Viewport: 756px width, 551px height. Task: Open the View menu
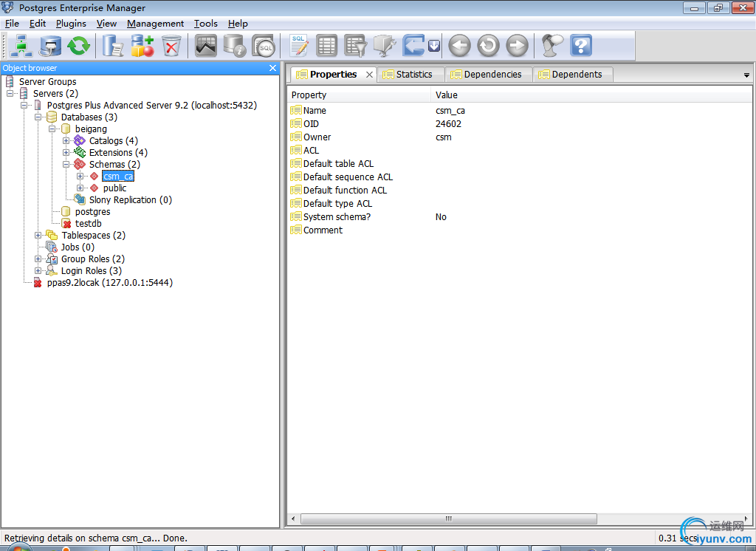coord(106,24)
